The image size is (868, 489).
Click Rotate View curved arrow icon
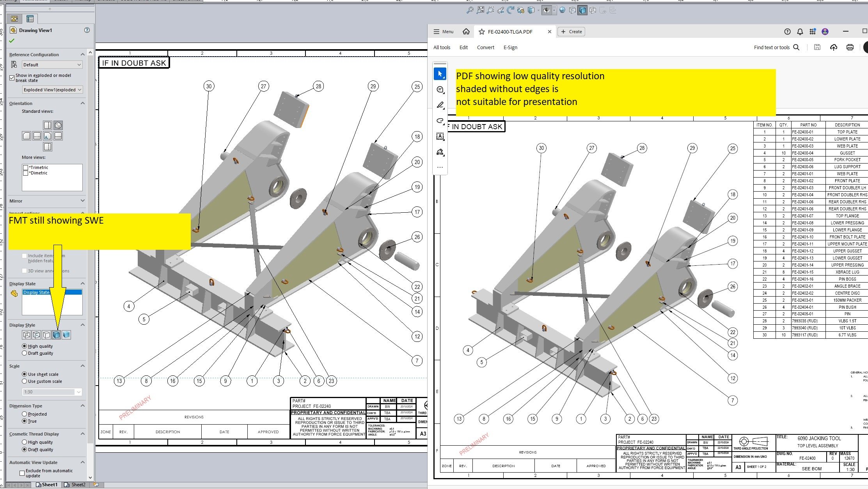pyautogui.click(x=511, y=11)
